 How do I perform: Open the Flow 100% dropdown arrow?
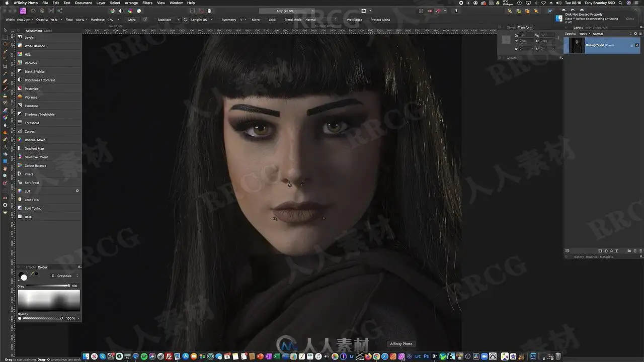[x=87, y=20]
